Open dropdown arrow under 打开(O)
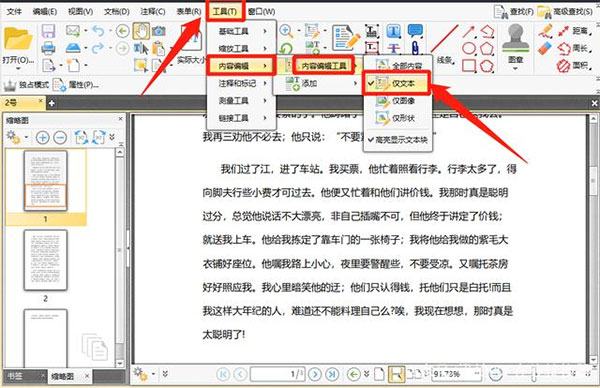 [18, 68]
